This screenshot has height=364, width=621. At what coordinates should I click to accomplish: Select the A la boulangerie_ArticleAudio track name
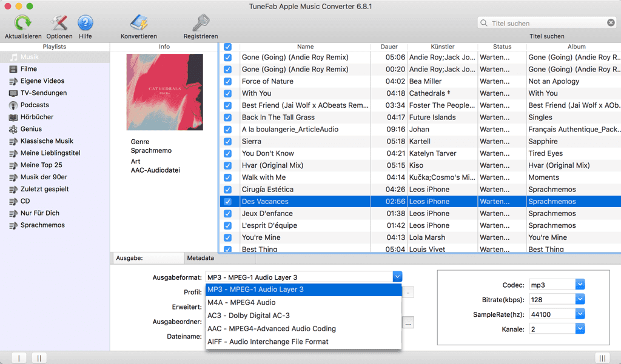click(290, 130)
